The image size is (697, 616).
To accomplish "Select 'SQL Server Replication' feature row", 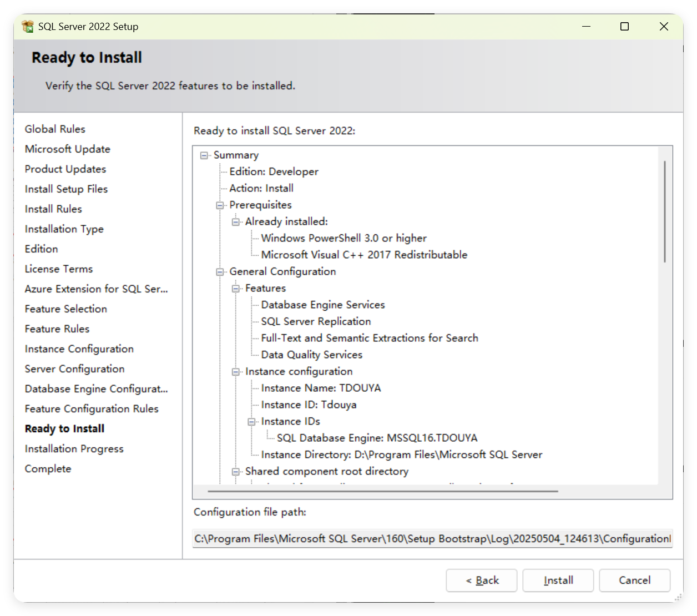I will click(x=316, y=321).
